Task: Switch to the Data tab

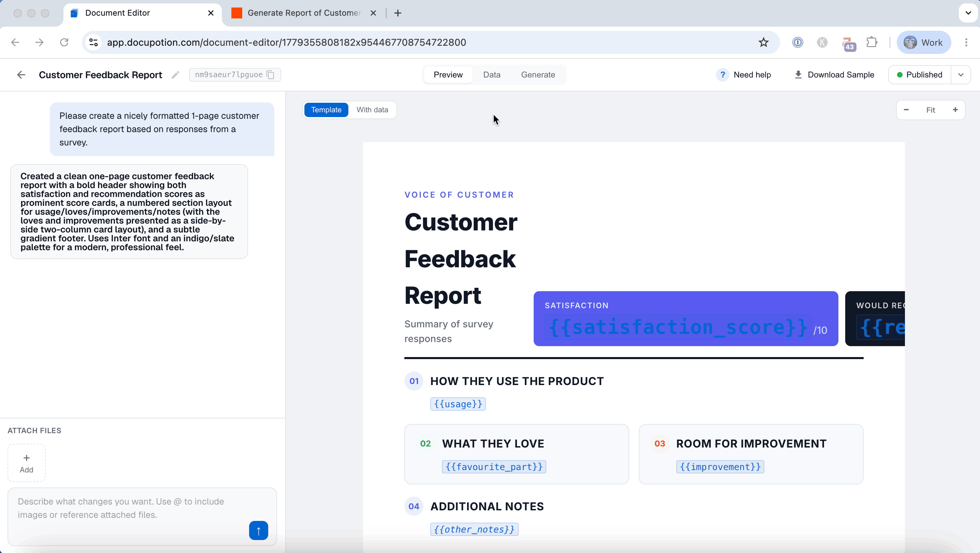Action: [491, 75]
